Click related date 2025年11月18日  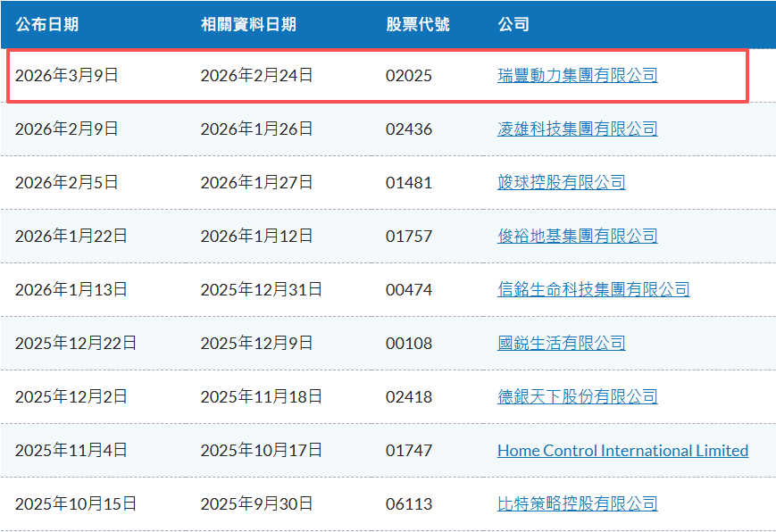262,396
